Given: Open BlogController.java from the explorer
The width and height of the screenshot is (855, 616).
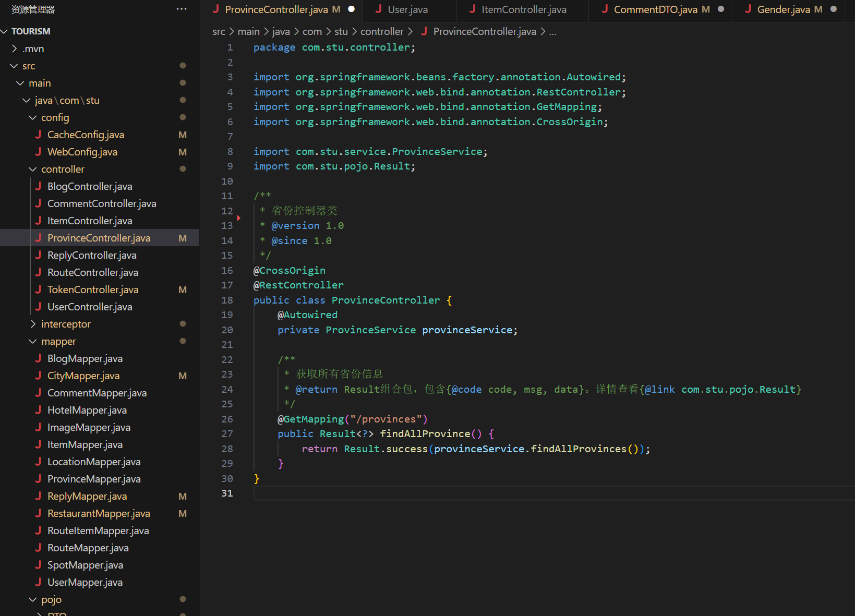Looking at the screenshot, I should (90, 186).
